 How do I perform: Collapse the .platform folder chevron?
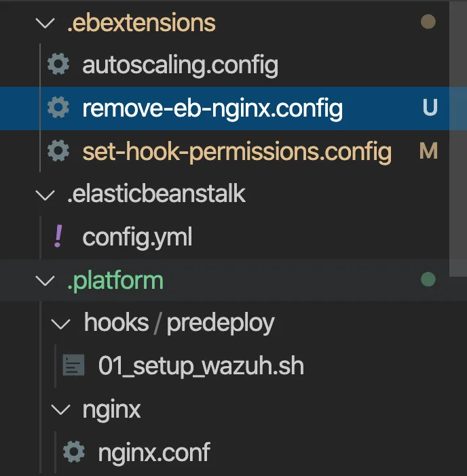tap(46, 280)
